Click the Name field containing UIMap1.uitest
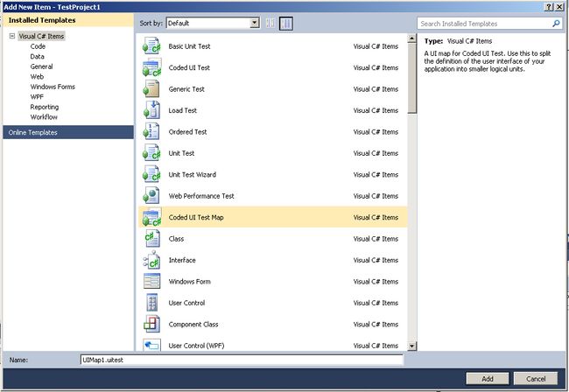Screen dimensions: 569x392 (242, 360)
